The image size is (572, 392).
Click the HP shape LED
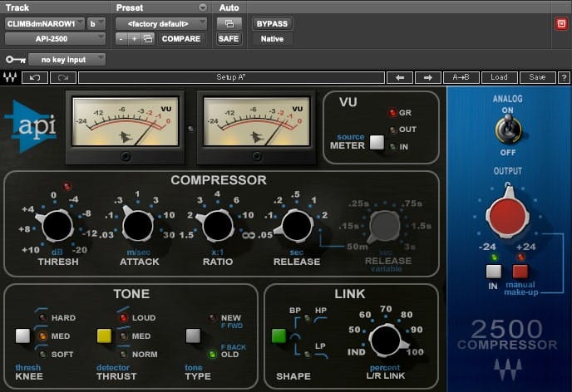[x=307, y=318]
